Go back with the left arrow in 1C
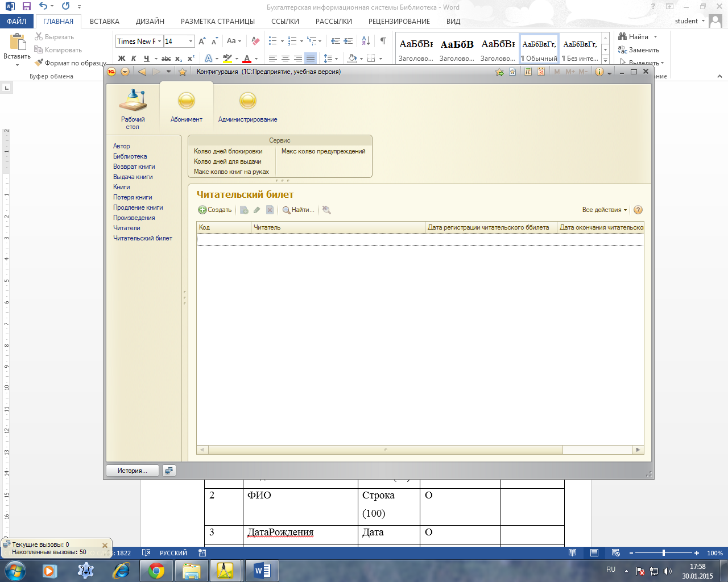 [x=142, y=72]
